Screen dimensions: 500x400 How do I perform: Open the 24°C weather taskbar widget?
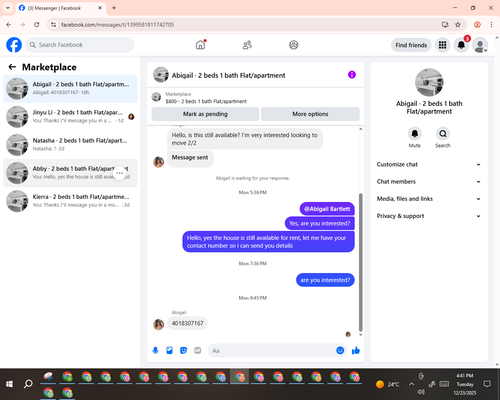click(x=387, y=384)
